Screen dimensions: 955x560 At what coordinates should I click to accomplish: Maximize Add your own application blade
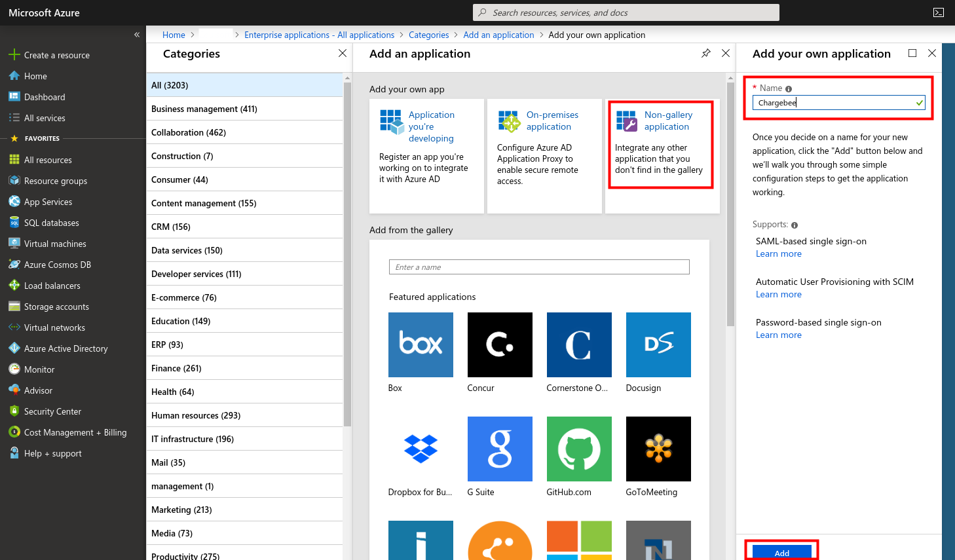click(912, 53)
